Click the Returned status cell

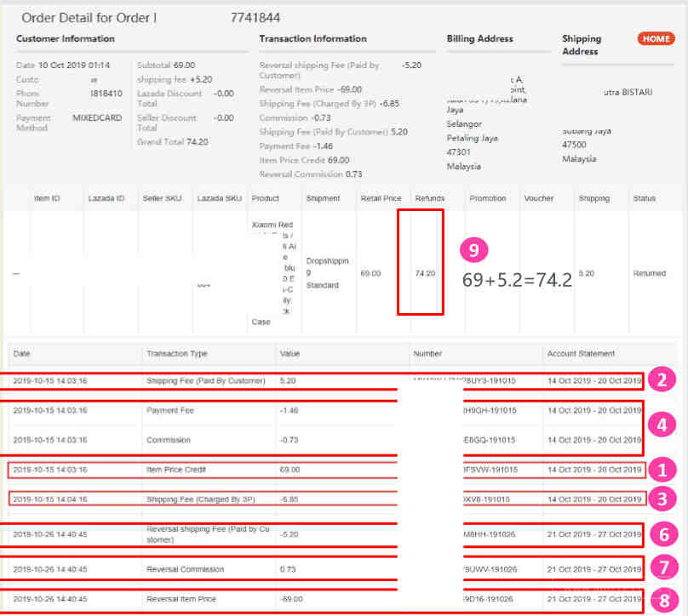point(649,274)
